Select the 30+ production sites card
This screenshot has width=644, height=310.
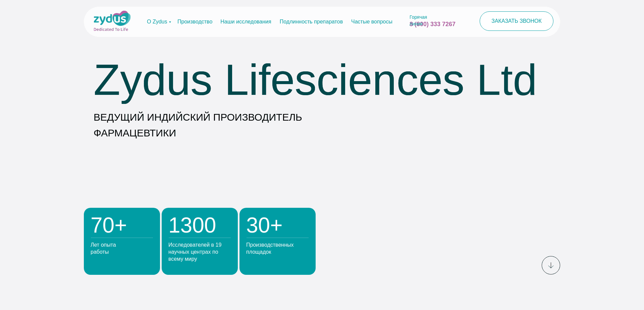coord(277,241)
